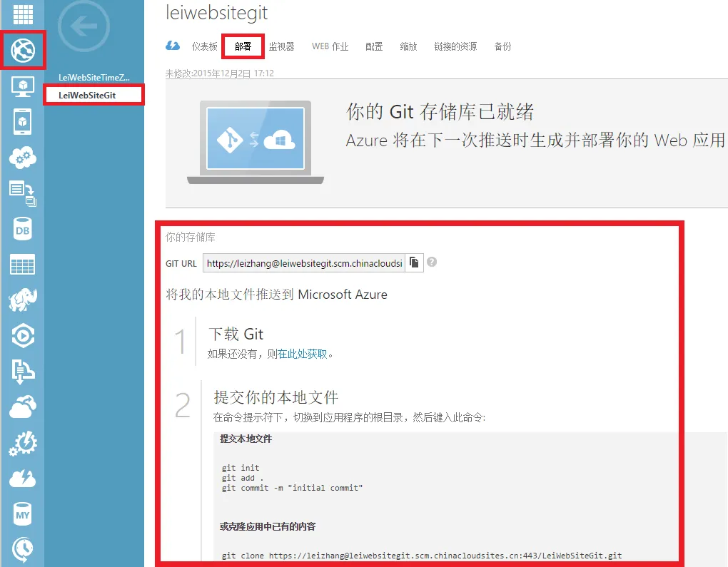Click the 下载 Git step heading

(x=236, y=334)
